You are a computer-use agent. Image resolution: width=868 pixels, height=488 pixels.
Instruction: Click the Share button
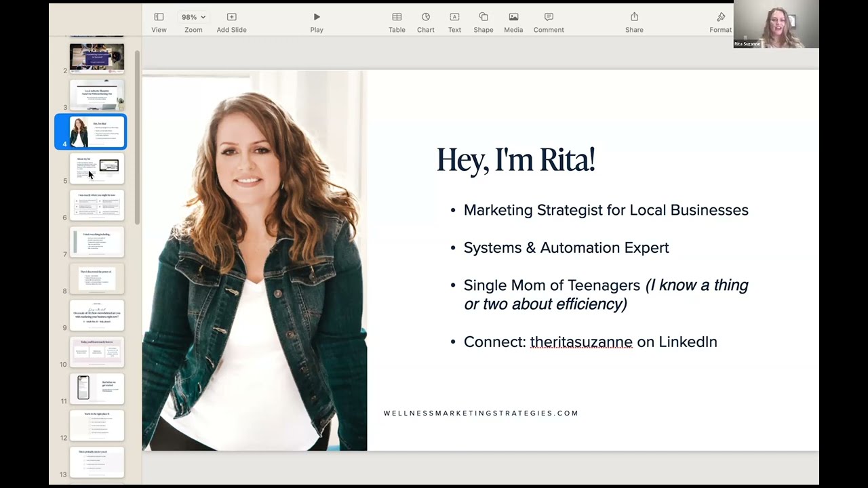pos(634,22)
